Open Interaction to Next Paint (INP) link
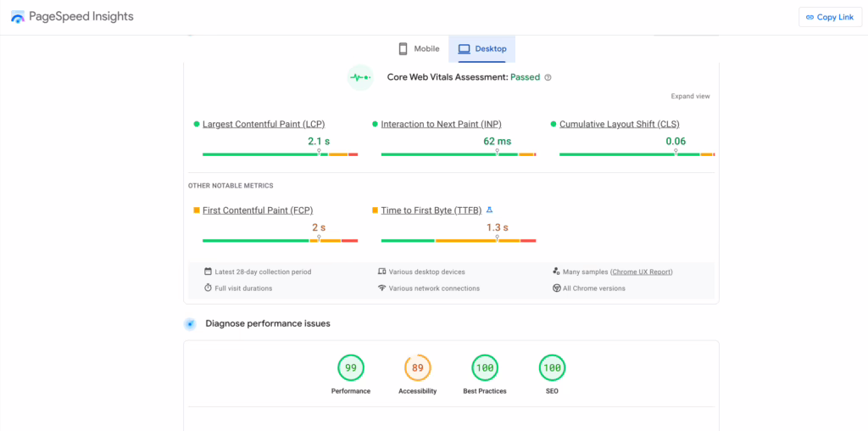 coord(441,124)
